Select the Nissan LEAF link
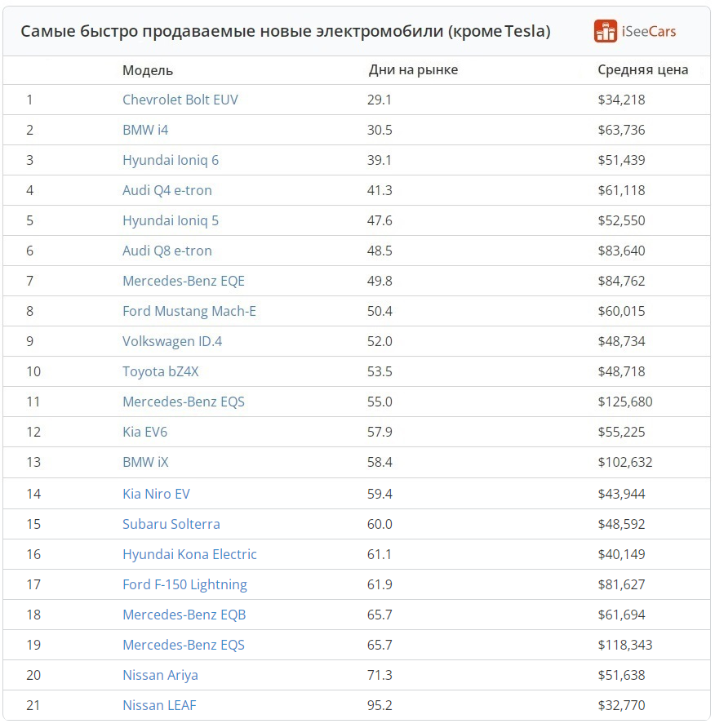This screenshot has height=728, width=715. 159,705
